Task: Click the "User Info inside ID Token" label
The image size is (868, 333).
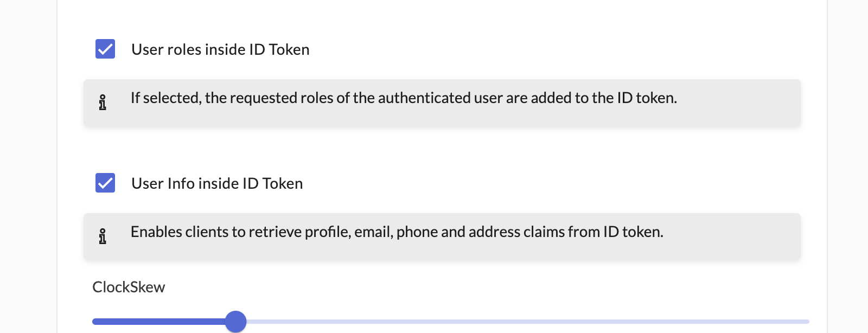Action: pos(217,183)
